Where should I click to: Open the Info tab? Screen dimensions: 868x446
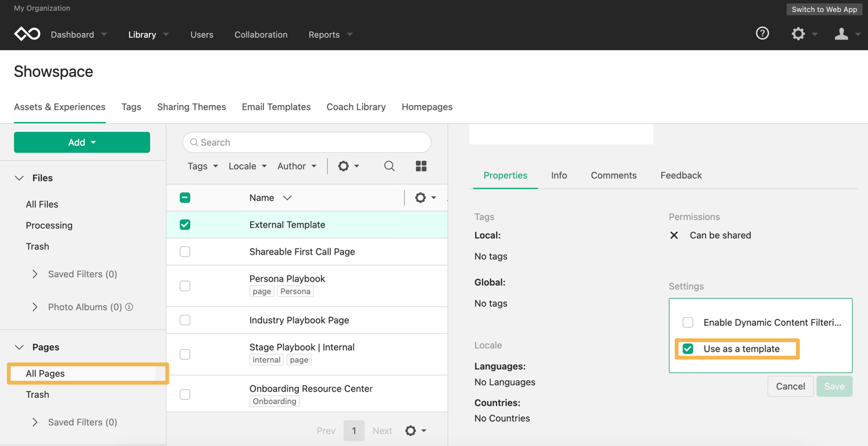point(559,175)
